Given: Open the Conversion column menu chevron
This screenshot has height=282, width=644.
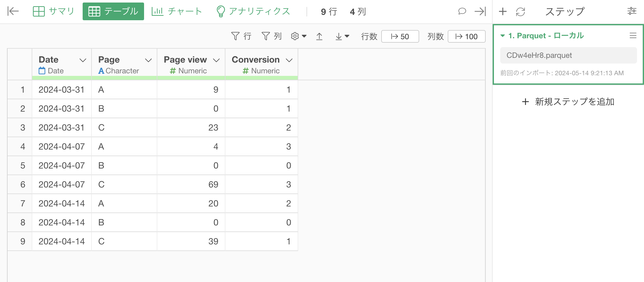Looking at the screenshot, I should pyautogui.click(x=289, y=60).
